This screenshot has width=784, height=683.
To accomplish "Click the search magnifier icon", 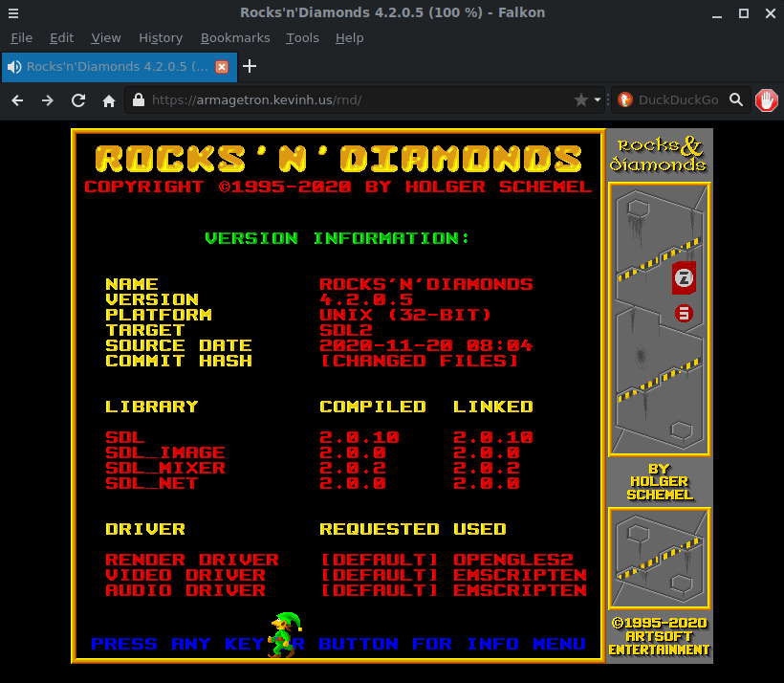I will tap(736, 100).
